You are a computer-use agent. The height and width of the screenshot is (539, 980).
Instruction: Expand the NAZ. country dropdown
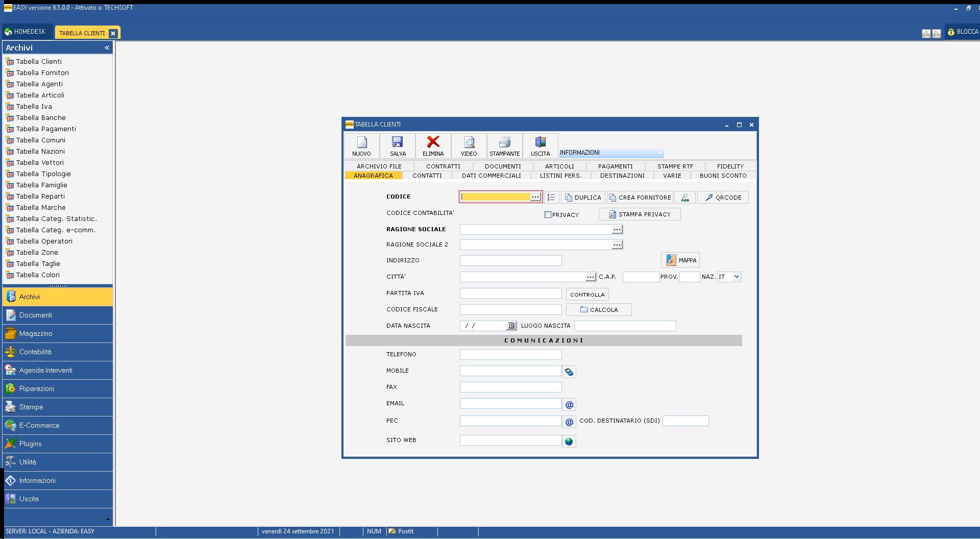736,277
